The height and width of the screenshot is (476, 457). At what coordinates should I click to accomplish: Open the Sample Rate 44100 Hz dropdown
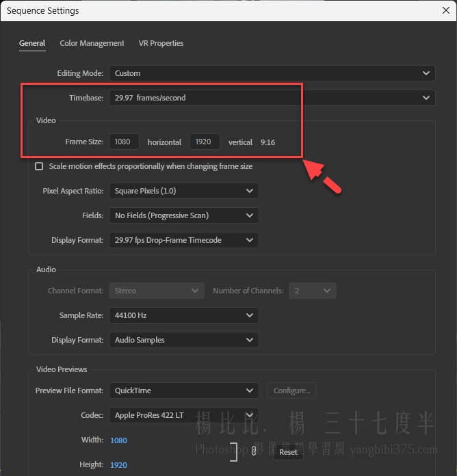[184, 315]
